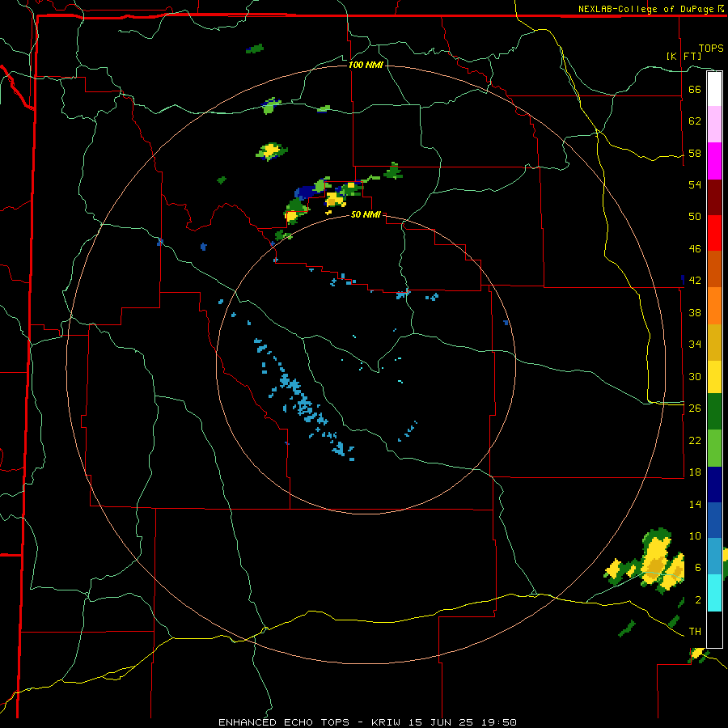The width and height of the screenshot is (728, 728).
Task: Click the 15 JUN 25 date in the caption
Action: [442, 722]
